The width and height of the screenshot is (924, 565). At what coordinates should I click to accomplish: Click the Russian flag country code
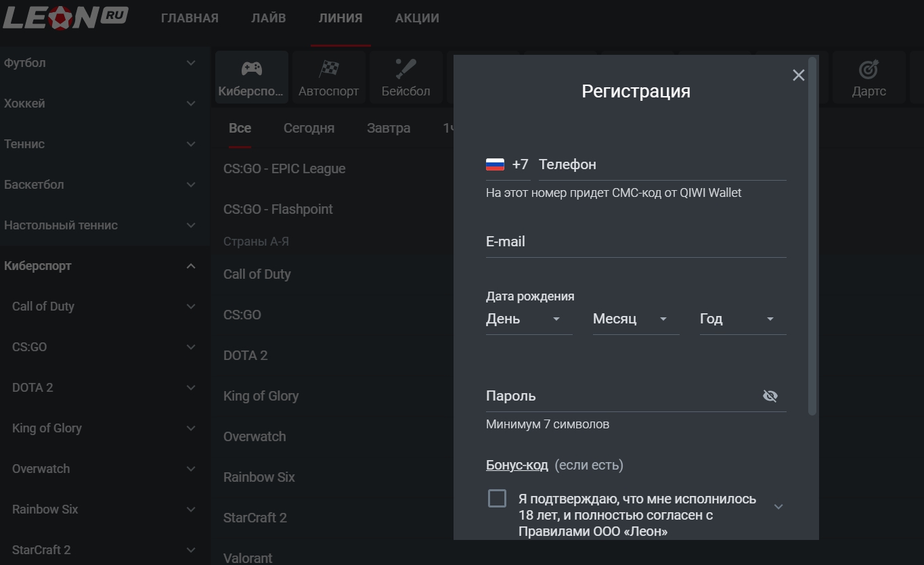tap(506, 164)
